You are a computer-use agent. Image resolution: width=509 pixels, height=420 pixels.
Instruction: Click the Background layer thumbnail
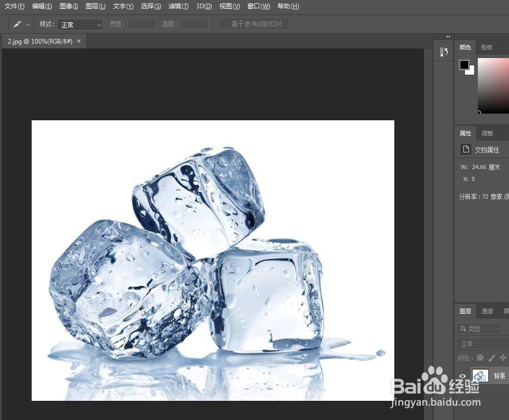coord(479,375)
